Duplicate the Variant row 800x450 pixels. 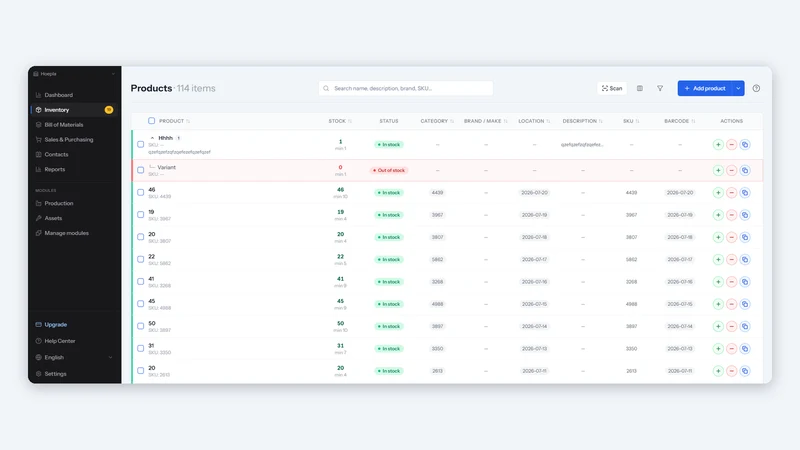[x=745, y=170]
